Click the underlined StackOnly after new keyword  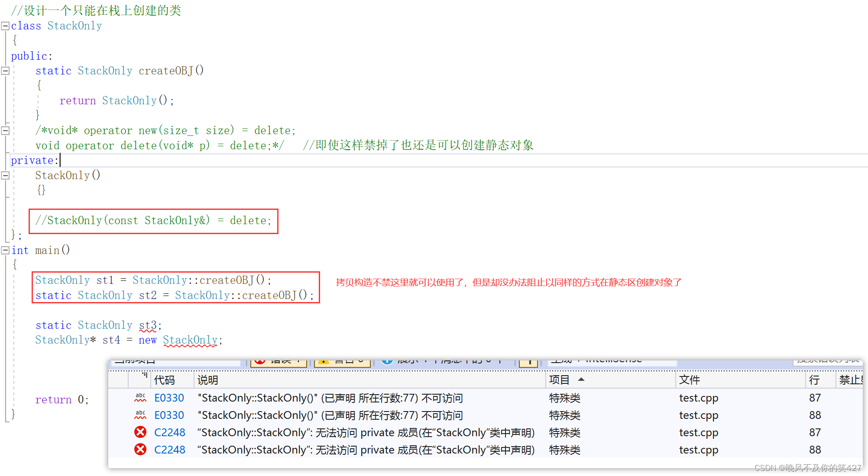point(190,340)
